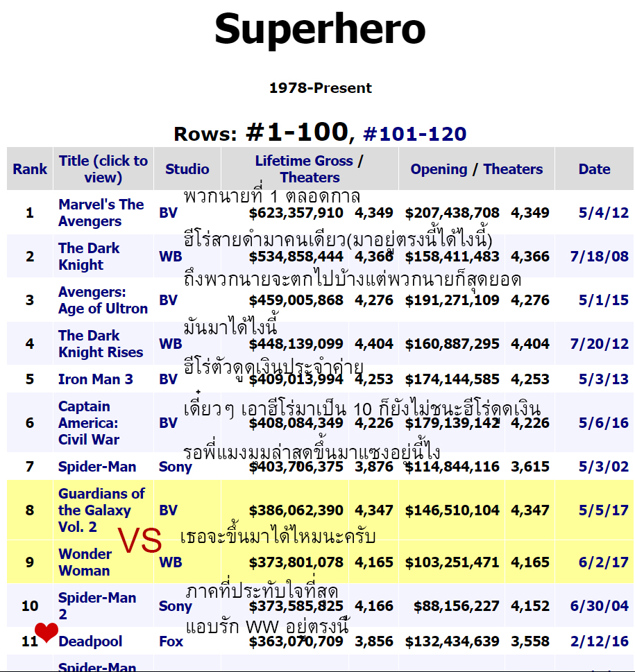Open Marvel's The Avengers title link
Viewport: 635px width, 672px height.
click(101, 213)
